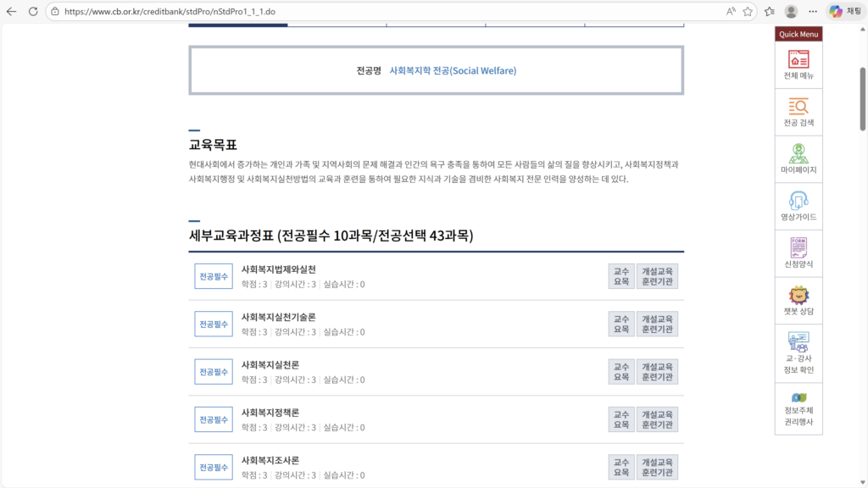Open the 교·강사 정보 확인 icon

[798, 351]
